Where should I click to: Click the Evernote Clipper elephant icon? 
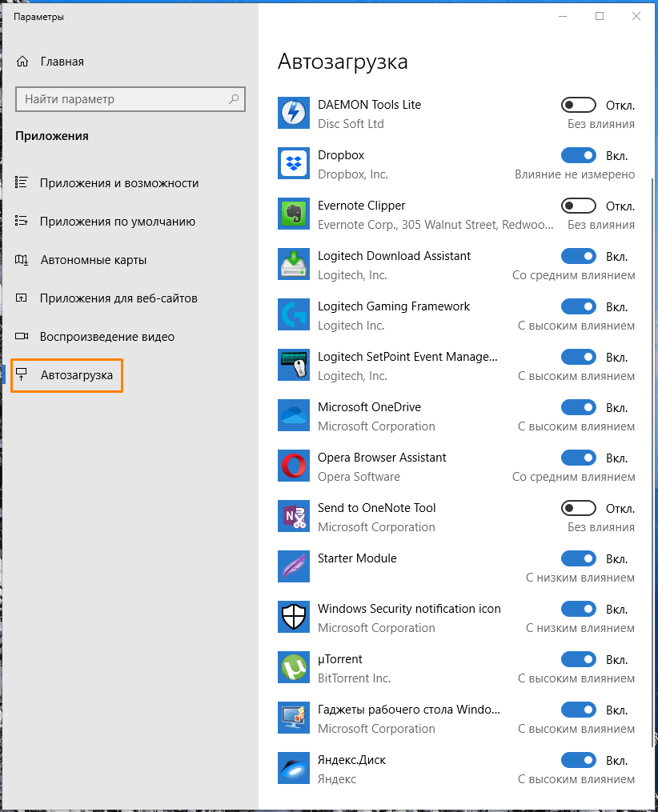(x=293, y=214)
